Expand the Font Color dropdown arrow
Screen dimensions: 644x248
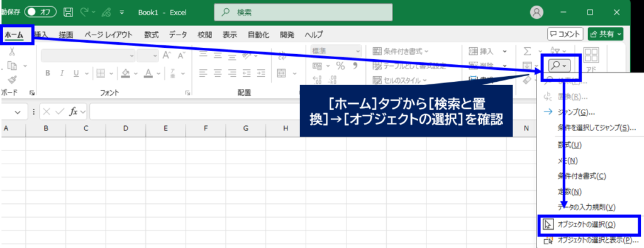(x=158, y=74)
